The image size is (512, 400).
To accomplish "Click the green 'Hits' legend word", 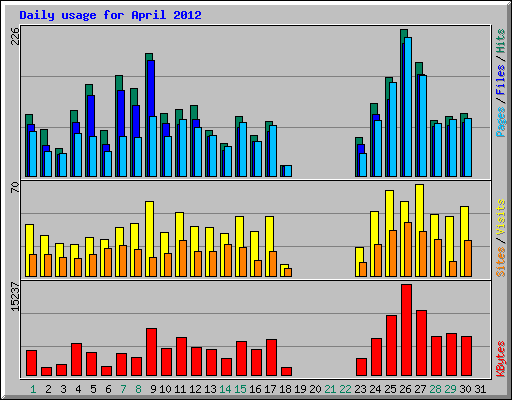I will [501, 41].
